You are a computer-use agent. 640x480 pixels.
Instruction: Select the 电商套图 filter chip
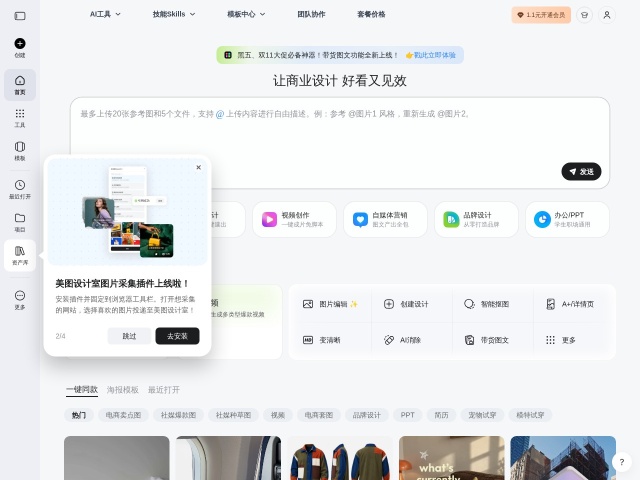(319, 415)
